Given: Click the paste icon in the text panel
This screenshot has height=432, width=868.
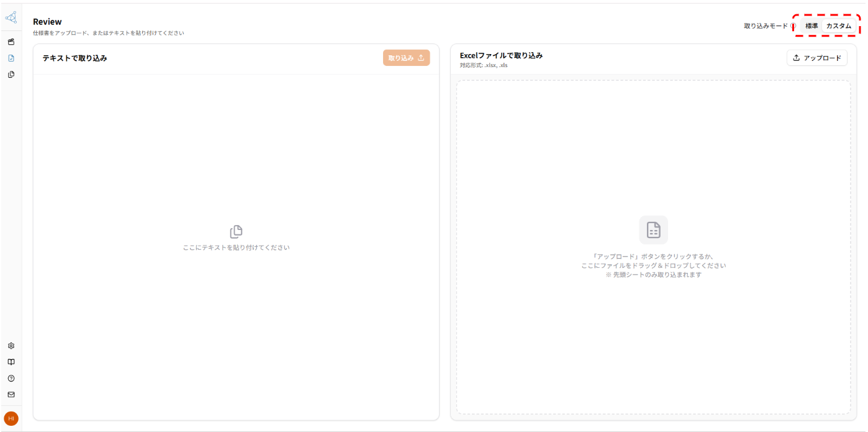Looking at the screenshot, I should pyautogui.click(x=236, y=232).
